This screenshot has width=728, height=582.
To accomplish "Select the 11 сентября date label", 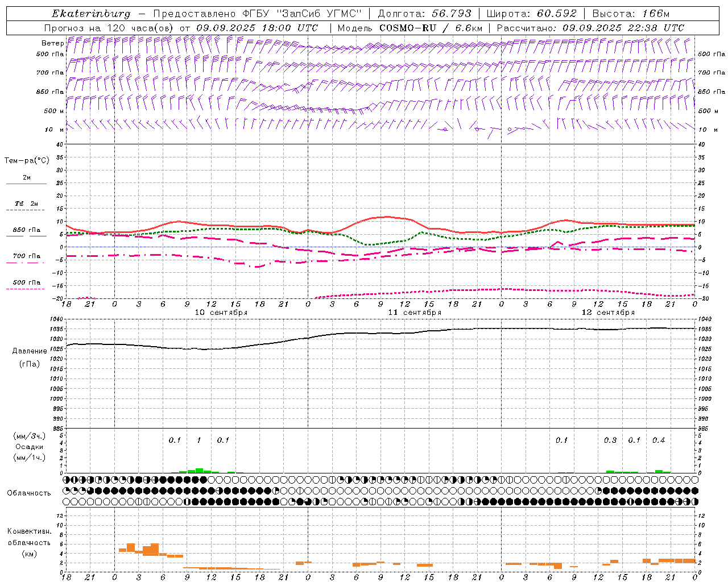I will coord(415,313).
